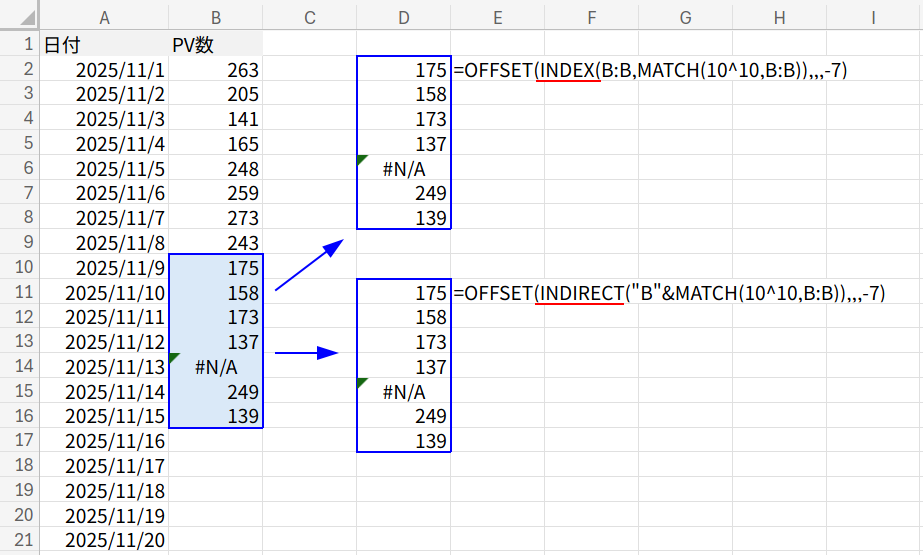Select the row 1 header
This screenshot has width=923, height=555.
(x=20, y=45)
